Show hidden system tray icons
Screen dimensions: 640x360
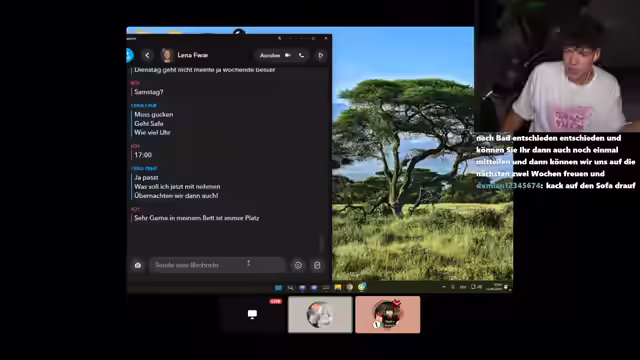tap(444, 287)
